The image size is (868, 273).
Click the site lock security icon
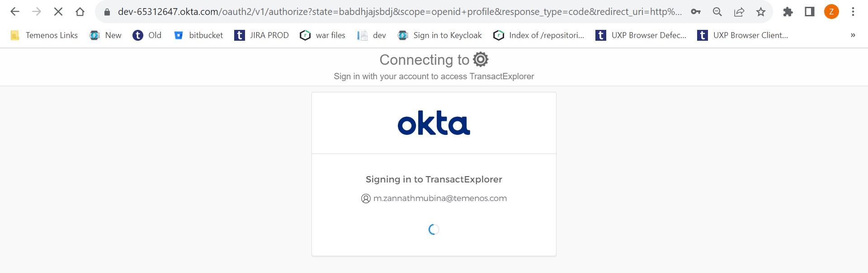pyautogui.click(x=107, y=12)
